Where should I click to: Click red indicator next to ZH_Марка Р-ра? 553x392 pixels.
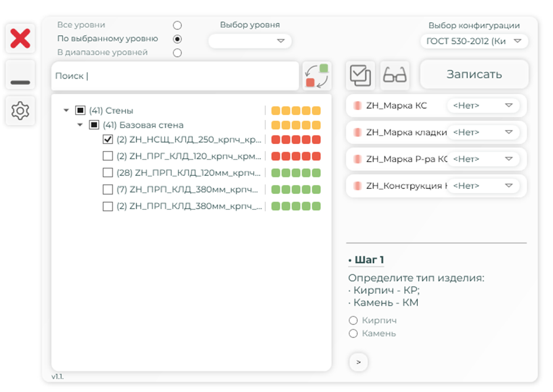tap(357, 159)
